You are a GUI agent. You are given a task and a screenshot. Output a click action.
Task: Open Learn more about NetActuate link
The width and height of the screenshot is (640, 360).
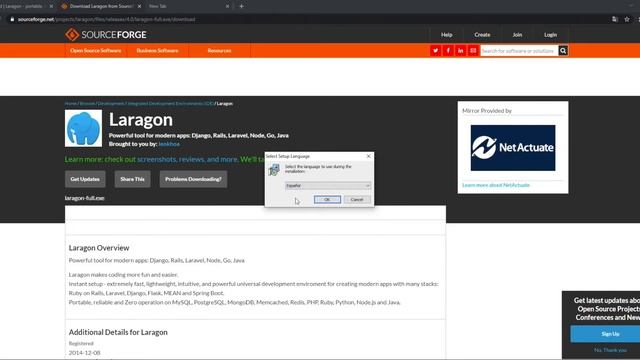496,185
